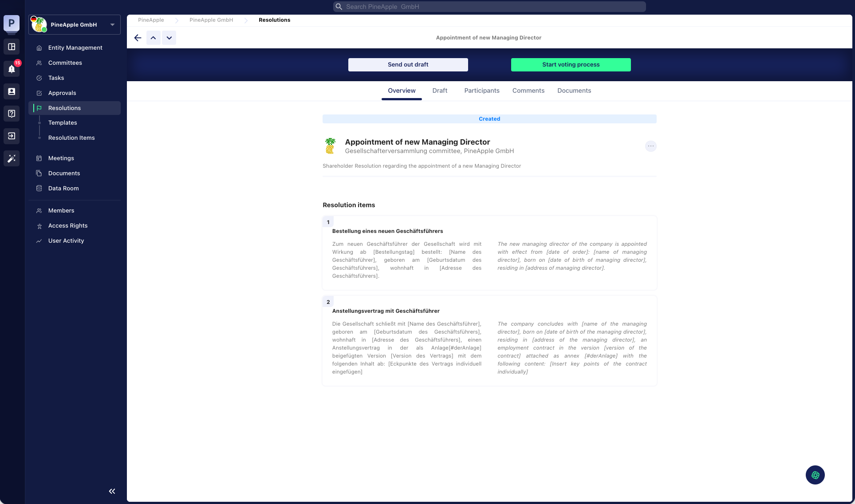Click the Shareholder Resolution description text

pos(422,166)
